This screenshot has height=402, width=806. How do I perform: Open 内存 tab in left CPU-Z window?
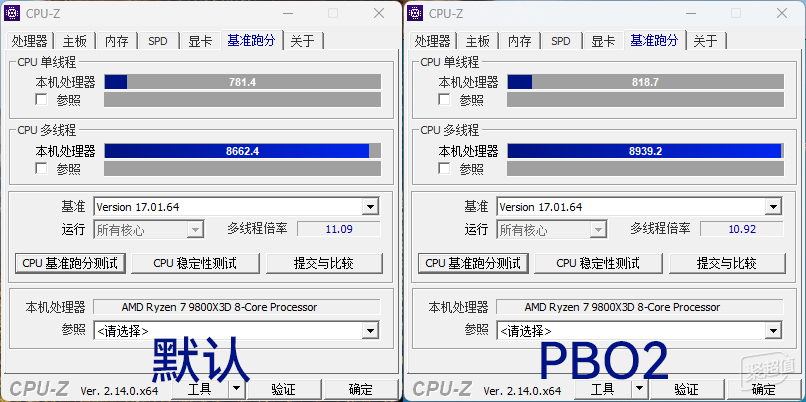[x=117, y=41]
